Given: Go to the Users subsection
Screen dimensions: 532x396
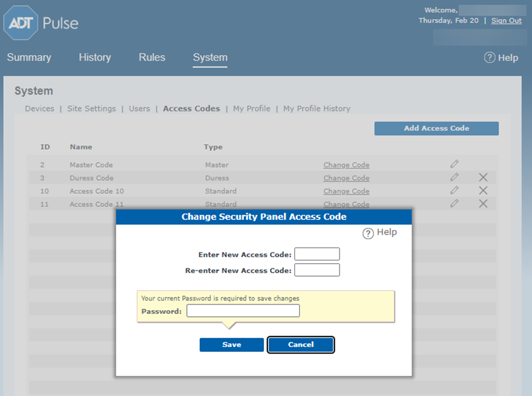Looking at the screenshot, I should pos(140,109).
